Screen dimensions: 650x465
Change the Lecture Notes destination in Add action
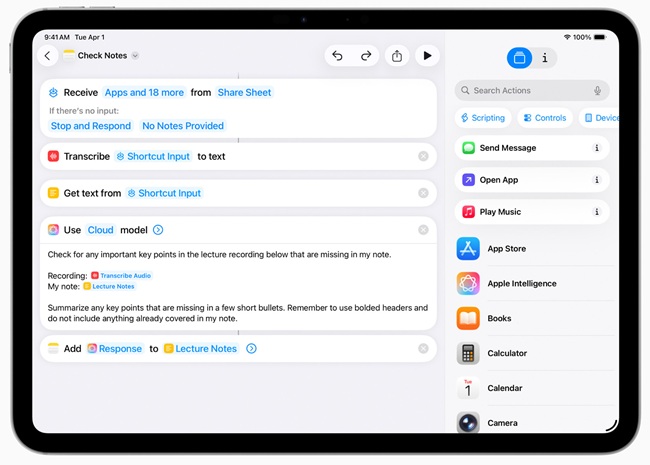(201, 349)
